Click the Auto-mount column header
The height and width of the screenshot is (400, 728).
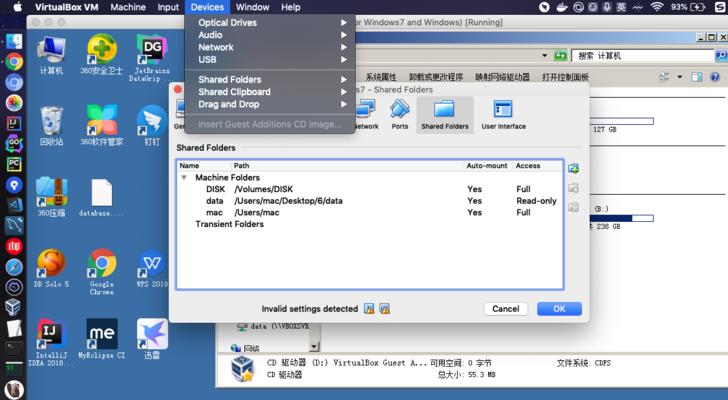[x=487, y=166]
